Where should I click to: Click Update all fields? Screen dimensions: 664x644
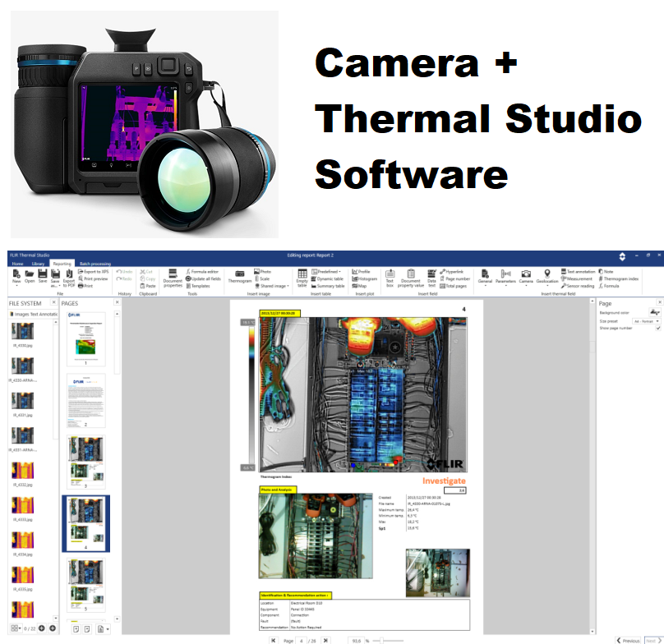pyautogui.click(x=203, y=278)
